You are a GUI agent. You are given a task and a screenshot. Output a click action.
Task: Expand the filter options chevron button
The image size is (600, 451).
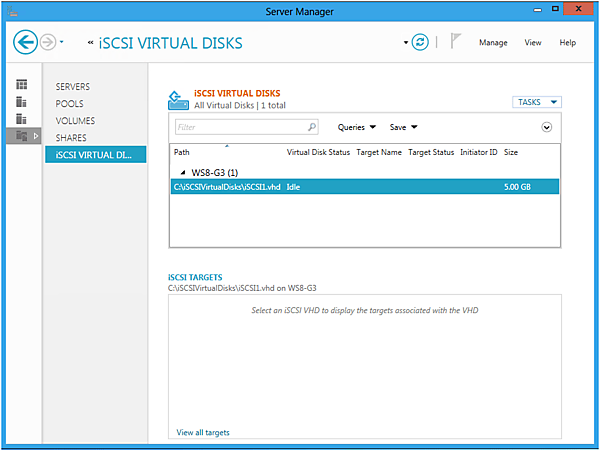point(547,127)
